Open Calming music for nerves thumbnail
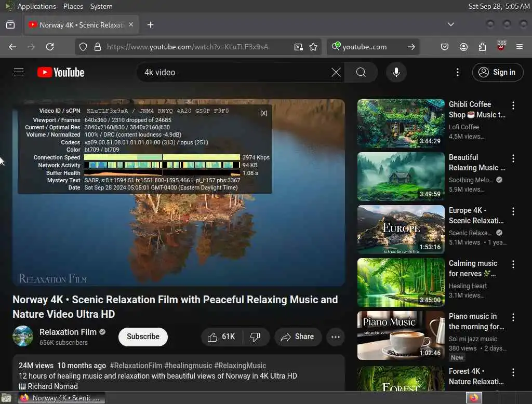 [401, 282]
